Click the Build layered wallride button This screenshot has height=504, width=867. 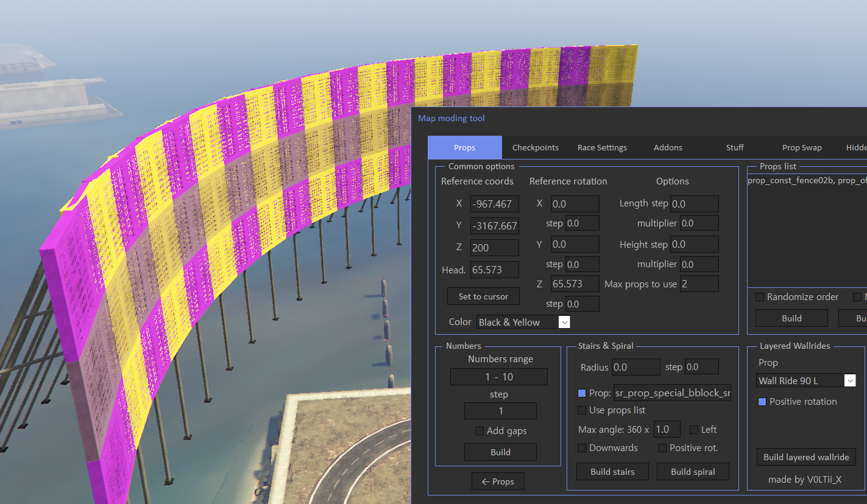coord(806,457)
